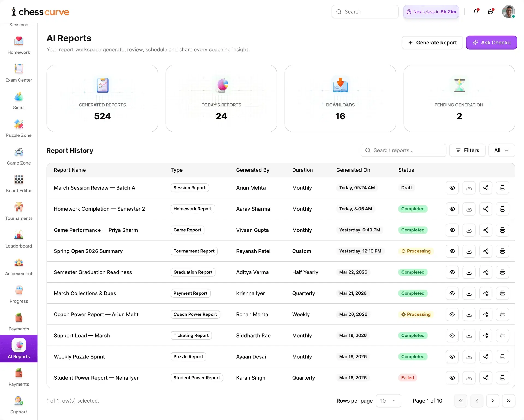Select AI Reports in the sidebar
The height and width of the screenshot is (420, 524).
(19, 348)
